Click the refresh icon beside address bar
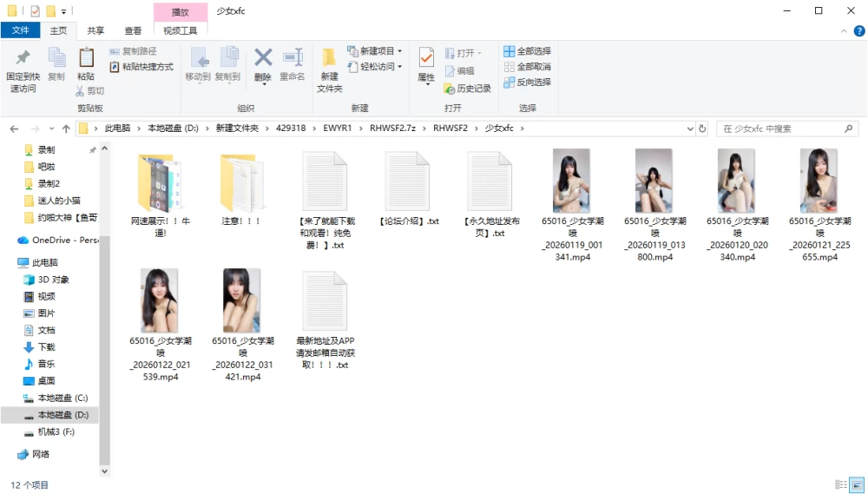Viewport: 868px width, 494px height. pos(702,128)
